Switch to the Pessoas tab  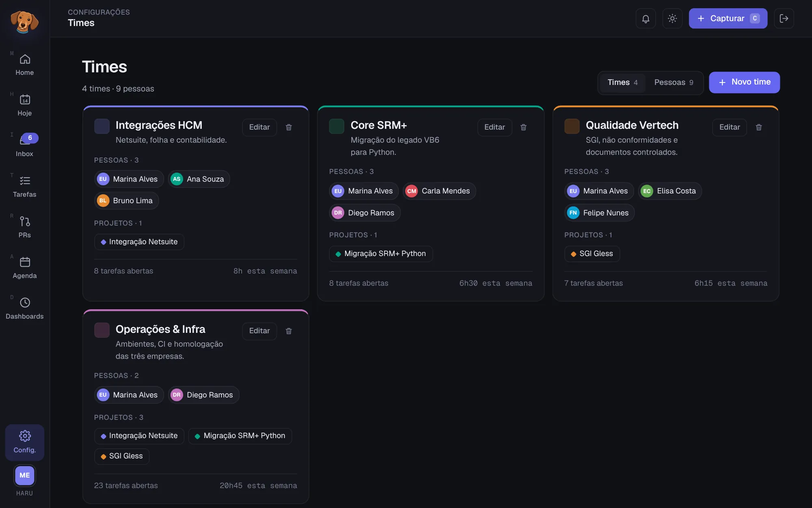coord(674,82)
